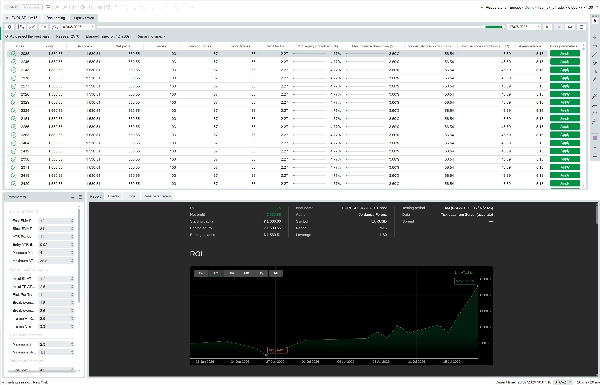
Task: Click the green progress bar near the right date dropdown
Action: tap(494, 27)
